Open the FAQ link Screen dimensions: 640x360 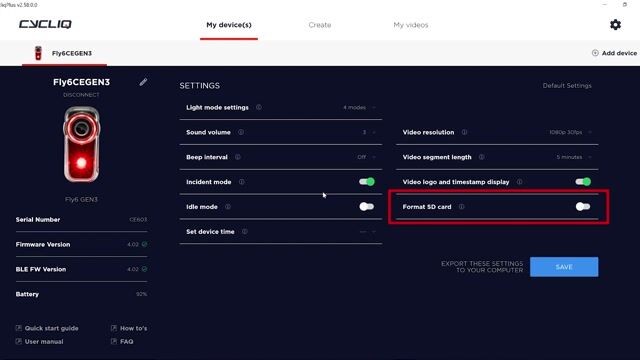(x=127, y=342)
